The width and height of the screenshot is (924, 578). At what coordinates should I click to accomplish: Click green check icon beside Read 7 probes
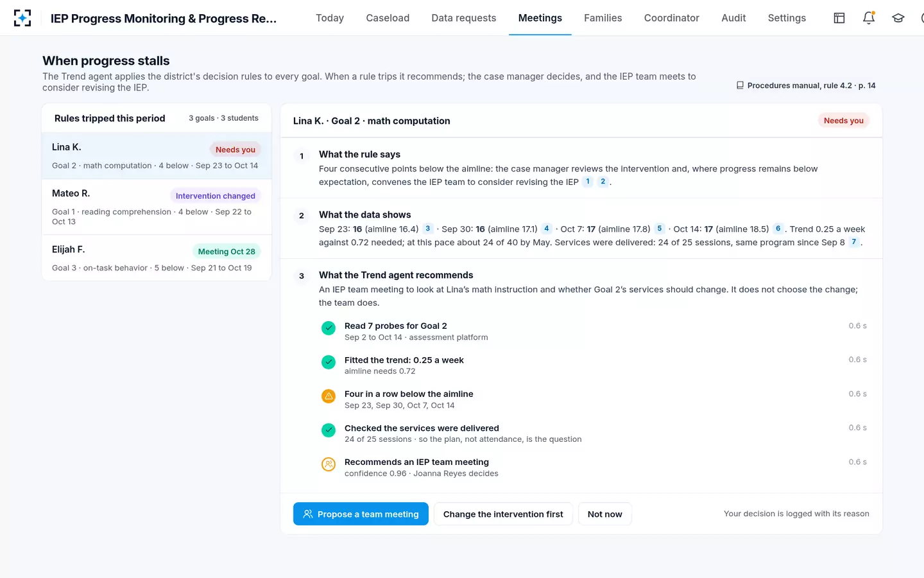[329, 328]
